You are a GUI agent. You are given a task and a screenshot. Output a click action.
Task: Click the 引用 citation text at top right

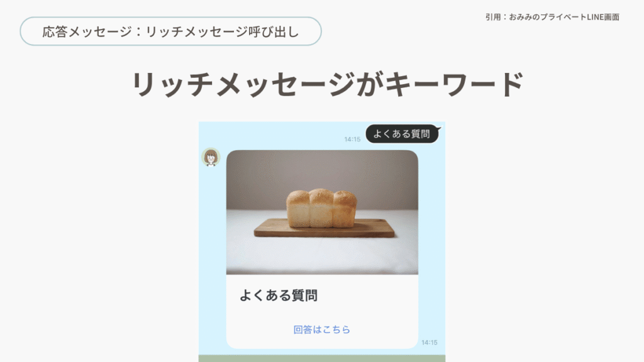(x=493, y=17)
